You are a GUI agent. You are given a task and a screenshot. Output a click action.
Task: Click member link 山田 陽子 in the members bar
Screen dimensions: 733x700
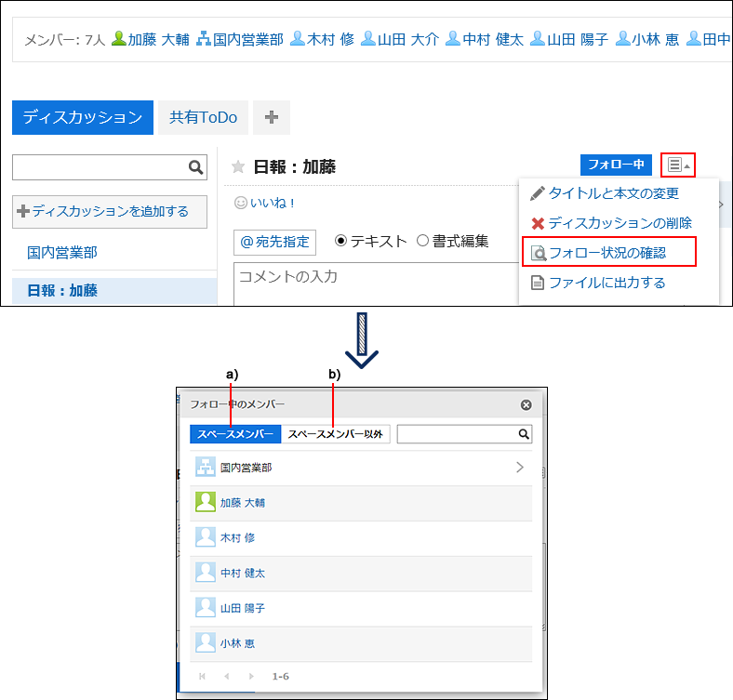point(578,39)
